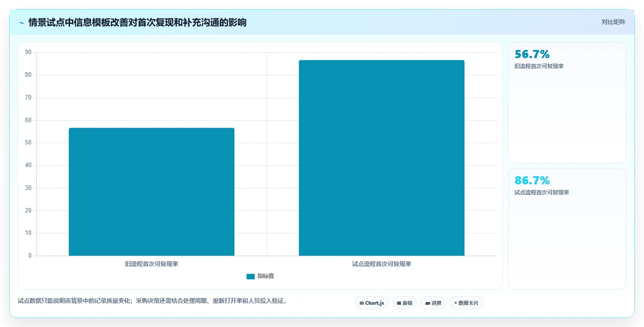Select the Chart.js chip
The image size is (644, 327).
pyautogui.click(x=372, y=303)
